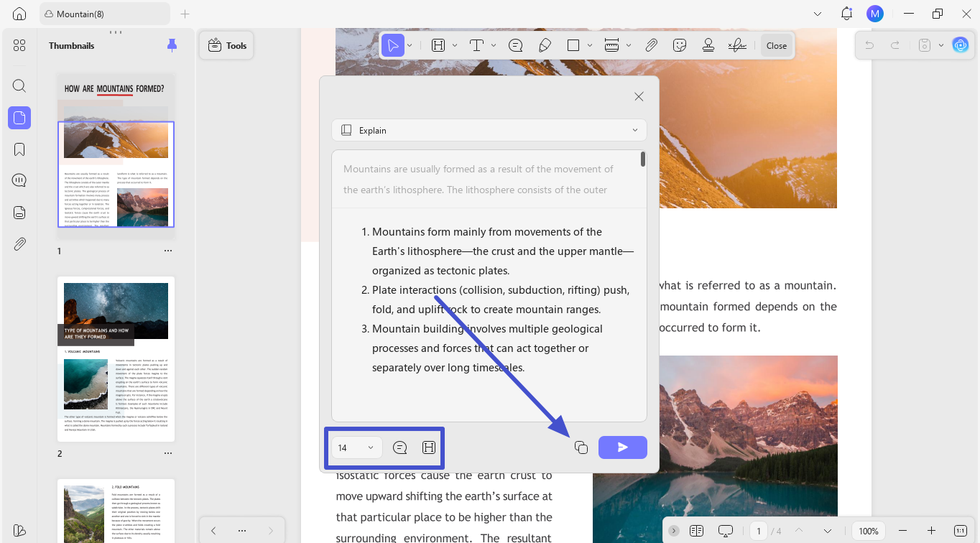Insert result as sticky note comment
This screenshot has height=543, width=980.
(x=400, y=447)
